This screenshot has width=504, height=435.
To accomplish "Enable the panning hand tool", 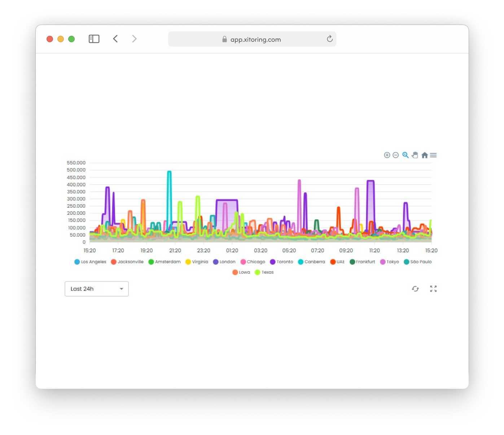I will coord(415,155).
